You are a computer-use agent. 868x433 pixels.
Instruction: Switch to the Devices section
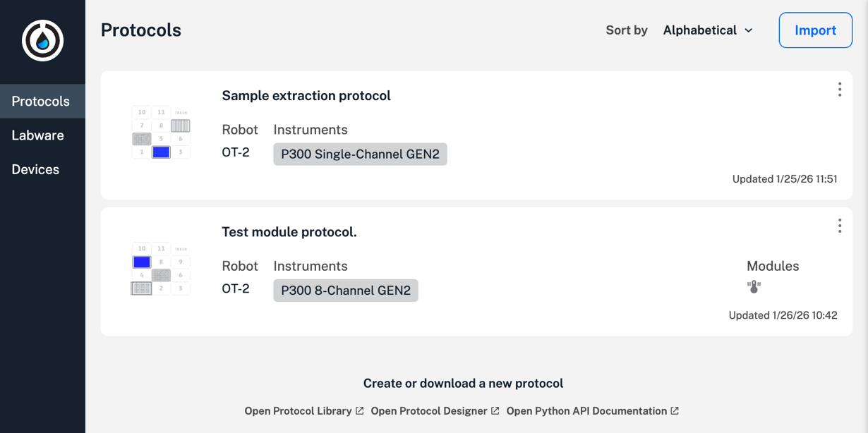(x=35, y=169)
